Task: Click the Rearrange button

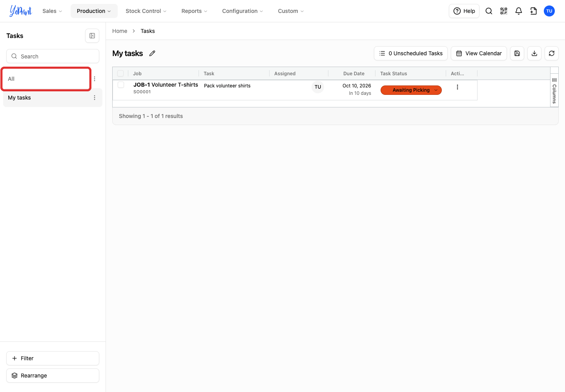Action: click(x=53, y=376)
